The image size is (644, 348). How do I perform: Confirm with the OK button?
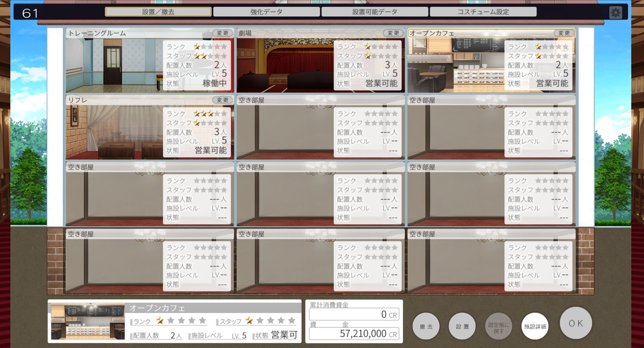pos(576,323)
